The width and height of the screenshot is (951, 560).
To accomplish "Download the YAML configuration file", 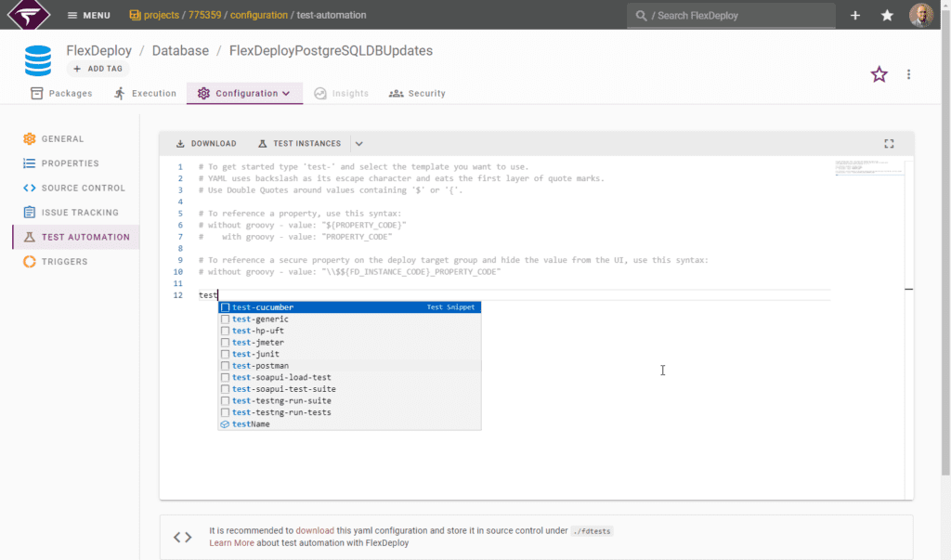I will pos(204,143).
